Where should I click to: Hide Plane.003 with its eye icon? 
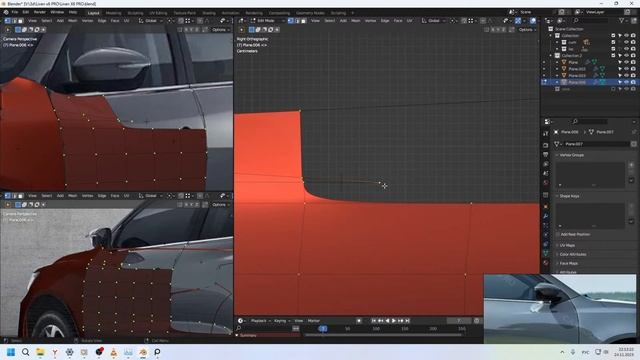(x=627, y=76)
